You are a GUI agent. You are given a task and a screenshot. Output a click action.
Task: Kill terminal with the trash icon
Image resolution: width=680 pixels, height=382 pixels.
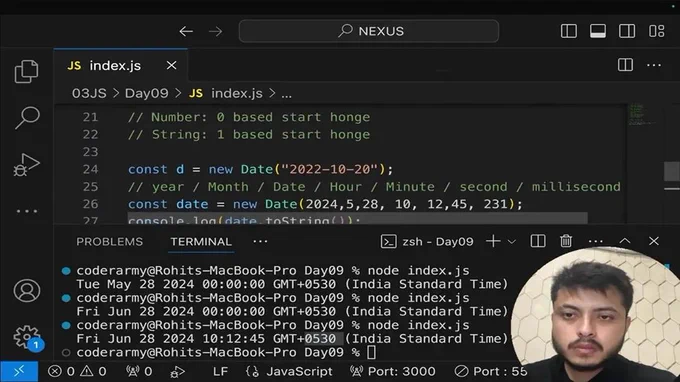coord(566,241)
